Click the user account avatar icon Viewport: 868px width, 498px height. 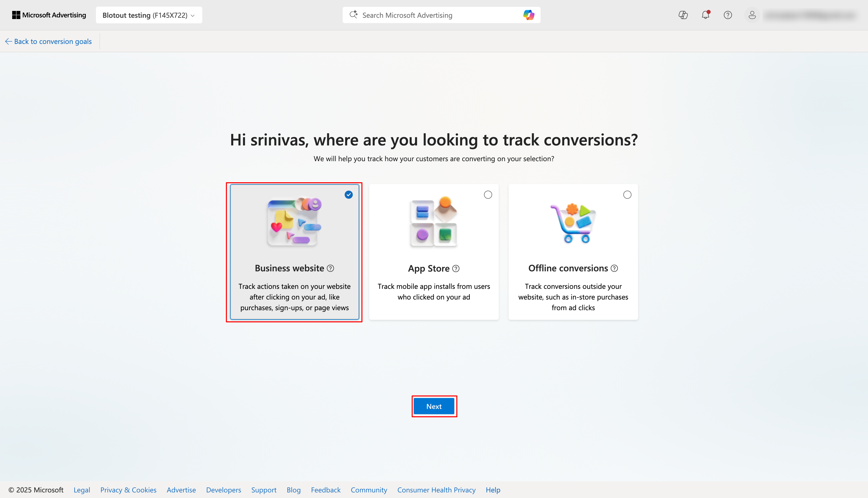752,15
